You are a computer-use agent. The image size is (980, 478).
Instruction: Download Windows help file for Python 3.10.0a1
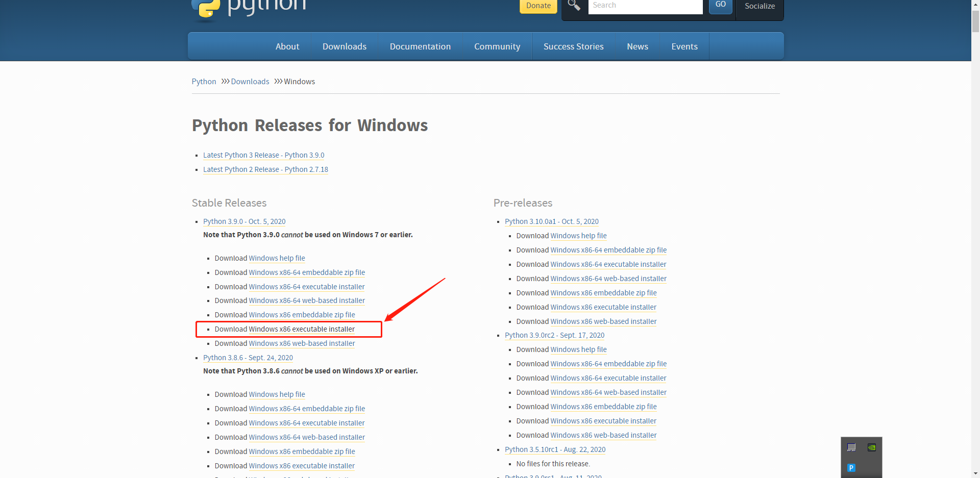(x=579, y=236)
